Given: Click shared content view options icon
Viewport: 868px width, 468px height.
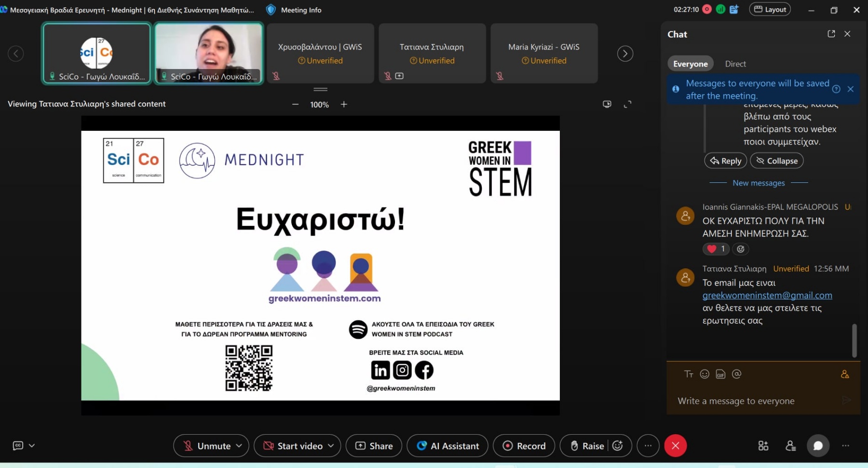Looking at the screenshot, I should coord(607,104).
